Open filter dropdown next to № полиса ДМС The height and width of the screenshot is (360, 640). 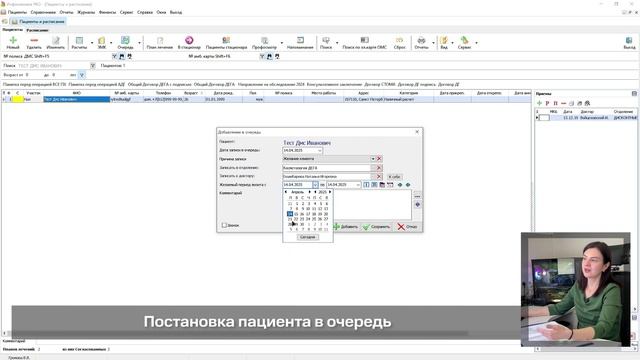click(114, 56)
